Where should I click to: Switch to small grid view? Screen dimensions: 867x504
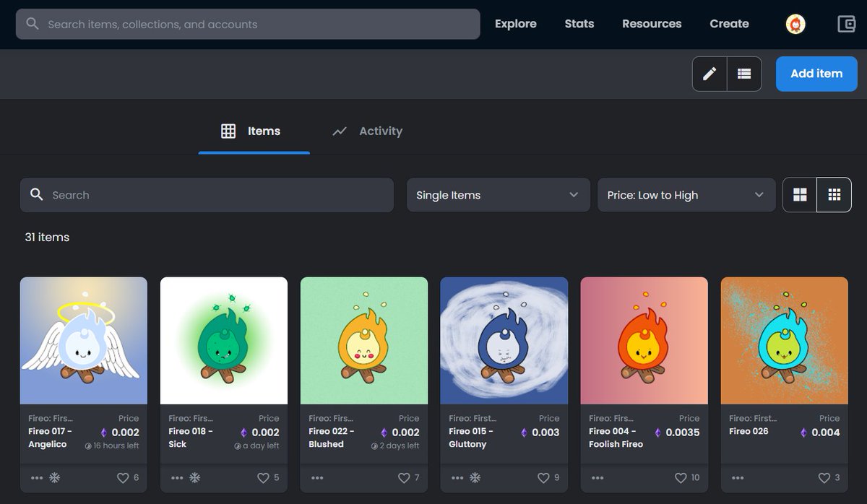(x=834, y=195)
